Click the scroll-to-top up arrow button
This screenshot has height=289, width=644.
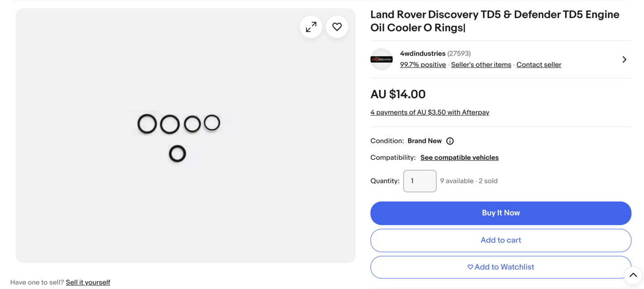pos(633,275)
